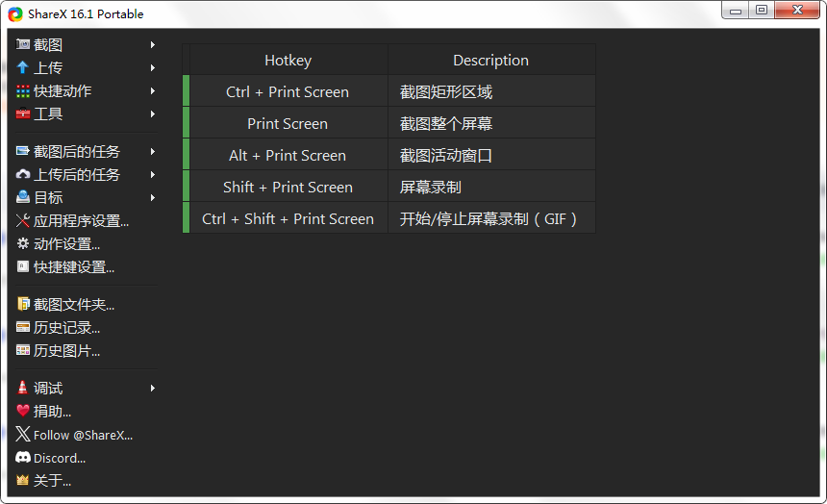Expand the 截图 submenu arrow
The height and width of the screenshot is (504, 827).
153,45
